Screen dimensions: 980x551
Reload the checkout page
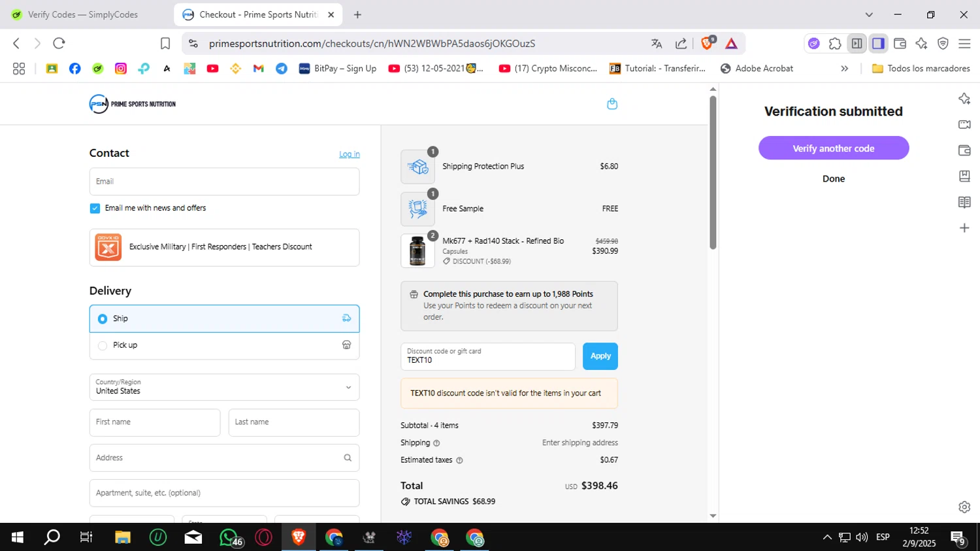click(x=59, y=44)
